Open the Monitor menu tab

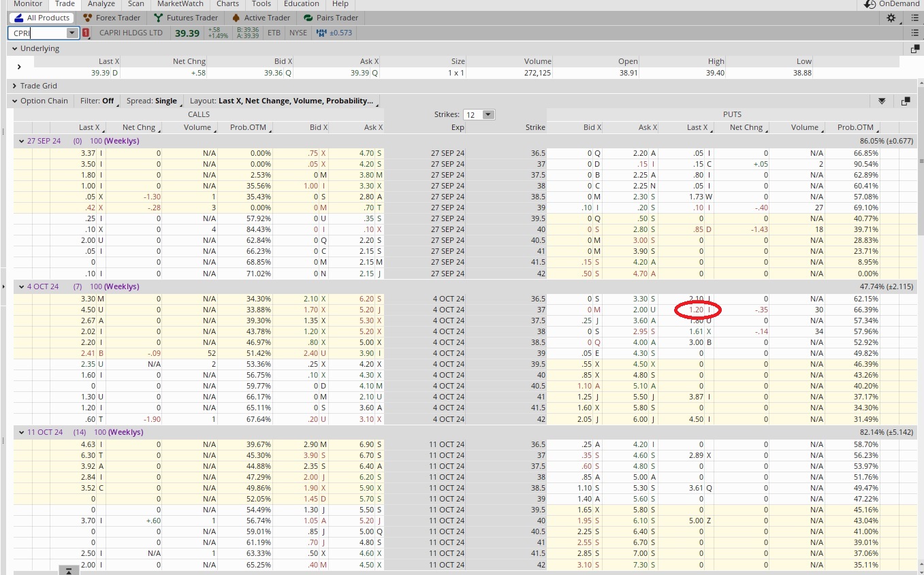[28, 4]
